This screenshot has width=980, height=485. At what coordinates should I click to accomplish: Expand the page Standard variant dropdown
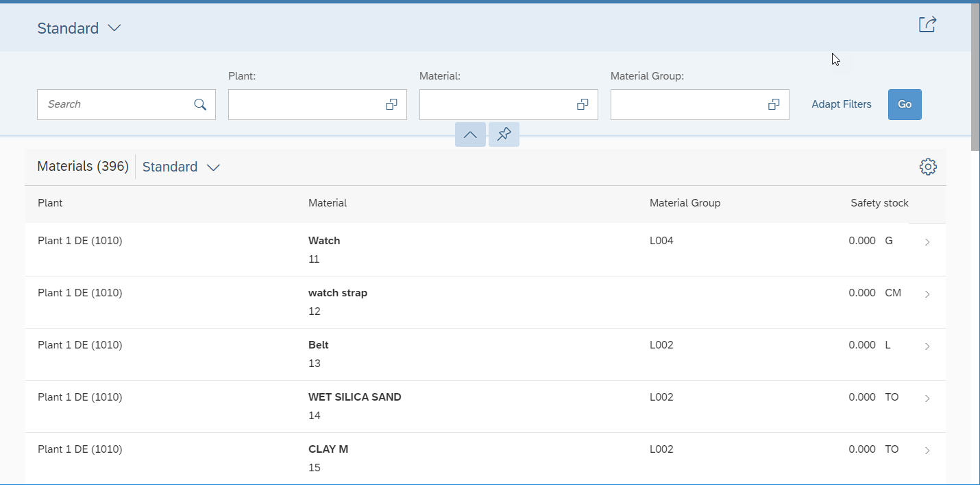pos(114,28)
